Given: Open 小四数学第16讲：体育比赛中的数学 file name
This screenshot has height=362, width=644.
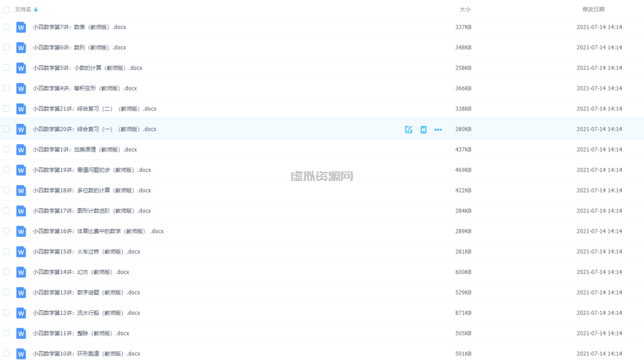Looking at the screenshot, I should (x=98, y=231).
